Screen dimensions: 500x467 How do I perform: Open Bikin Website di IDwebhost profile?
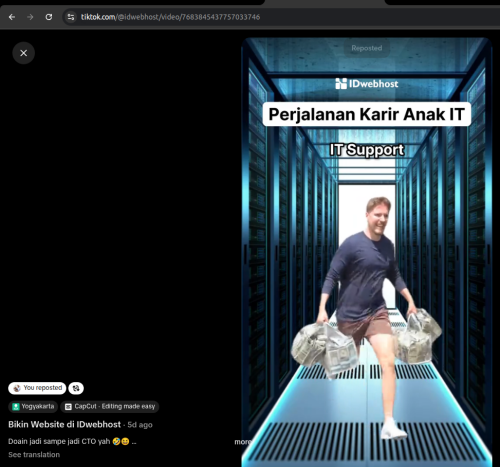tap(64, 424)
